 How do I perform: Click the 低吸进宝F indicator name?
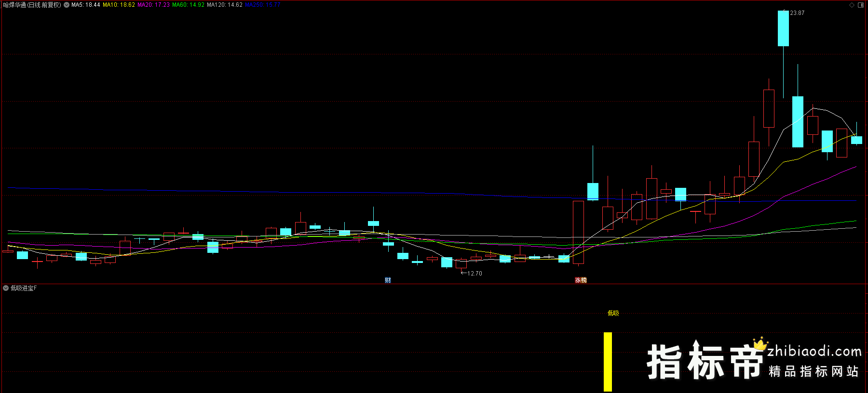pyautogui.click(x=24, y=288)
